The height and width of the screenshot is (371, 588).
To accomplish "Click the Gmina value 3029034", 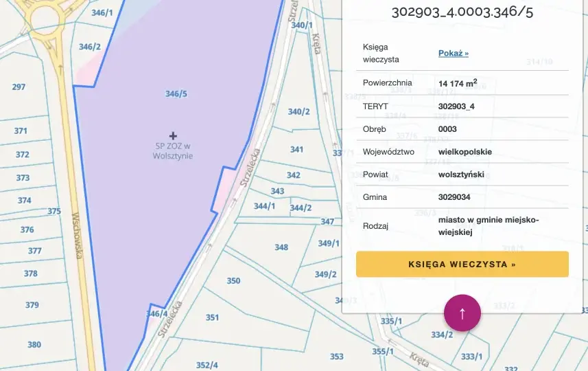I will coord(454,197).
